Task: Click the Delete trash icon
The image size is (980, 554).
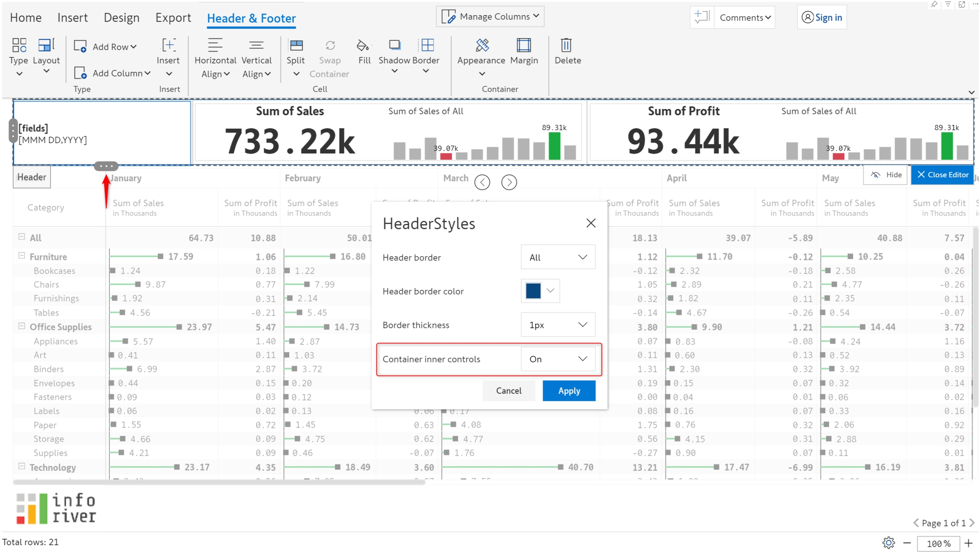Action: coord(567,46)
